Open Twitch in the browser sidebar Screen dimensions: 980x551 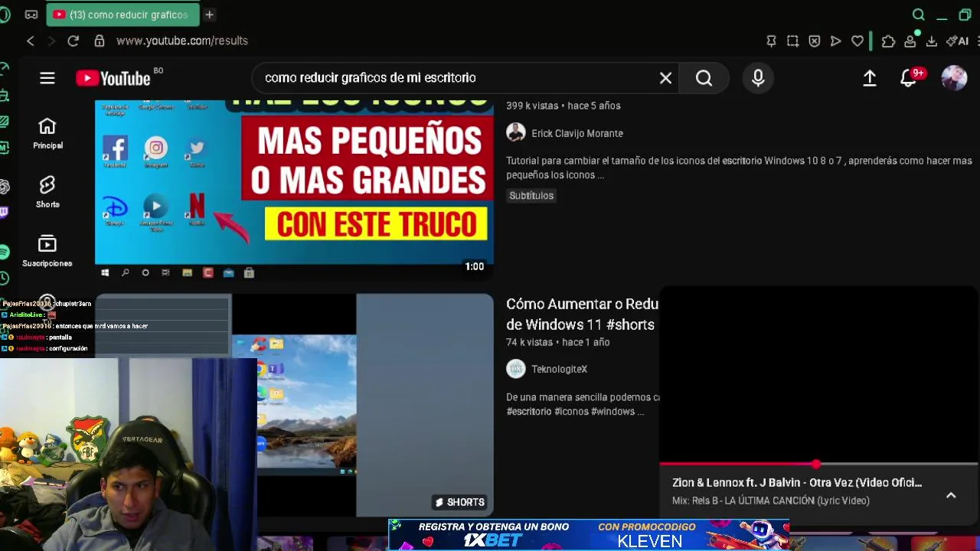[4, 212]
